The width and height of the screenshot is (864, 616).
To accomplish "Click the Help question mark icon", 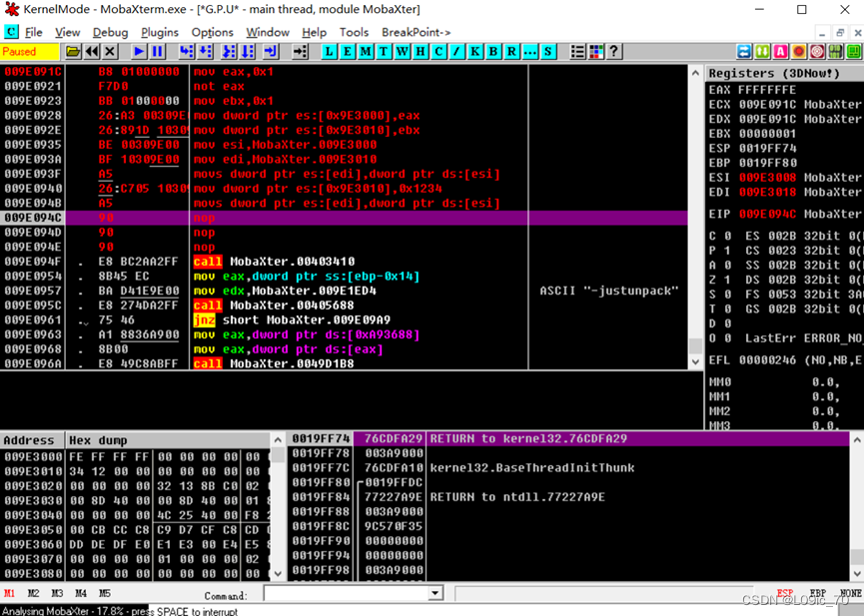I will (x=614, y=52).
